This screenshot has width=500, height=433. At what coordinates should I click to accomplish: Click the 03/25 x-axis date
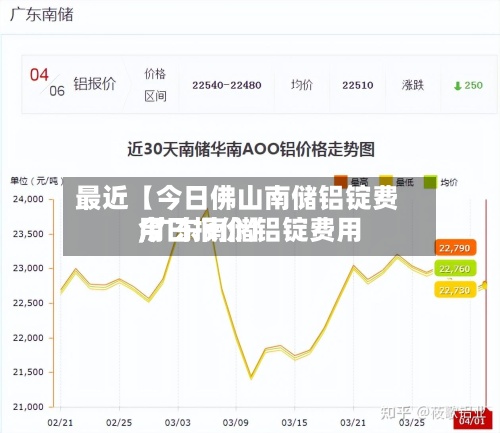click(412, 423)
